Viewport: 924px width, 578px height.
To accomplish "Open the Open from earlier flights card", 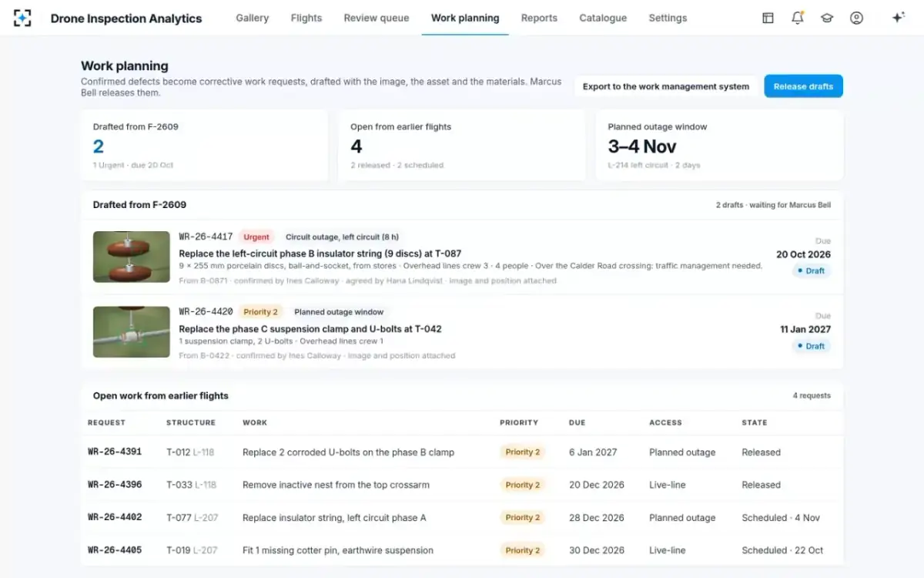I will pos(462,146).
